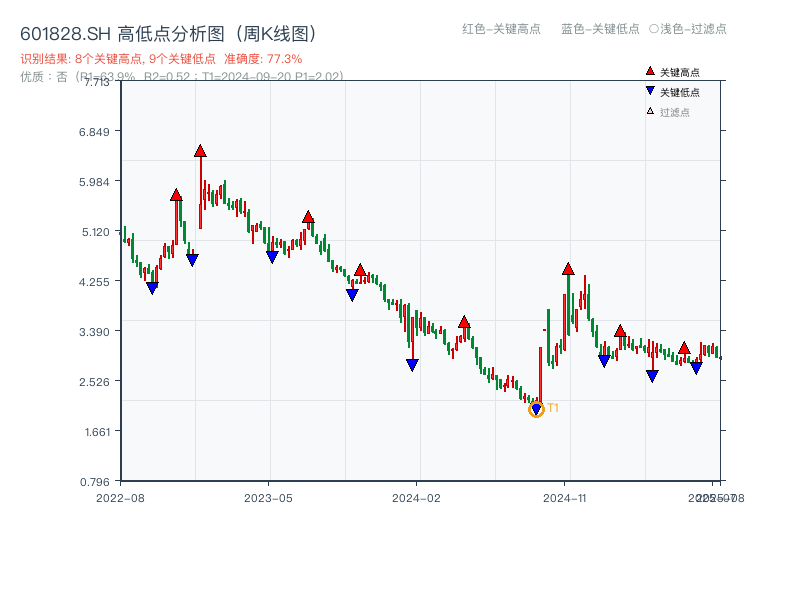Select the red key-high triangle near 5.75 in late 2022

pyautogui.click(x=176, y=195)
